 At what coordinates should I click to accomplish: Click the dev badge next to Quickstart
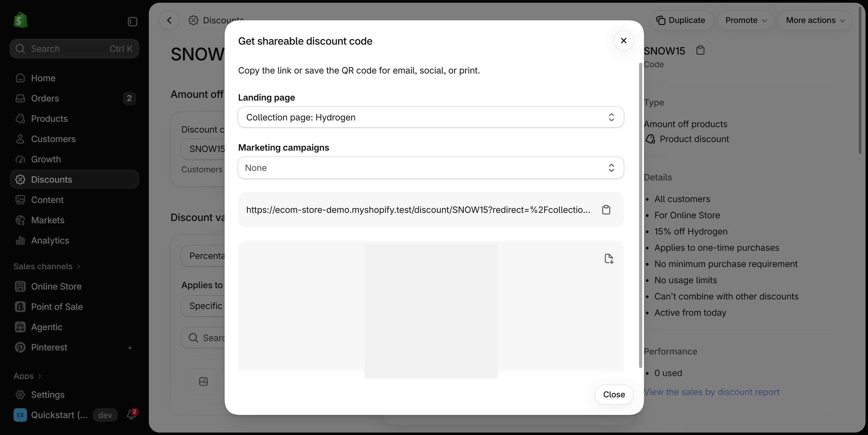(105, 415)
